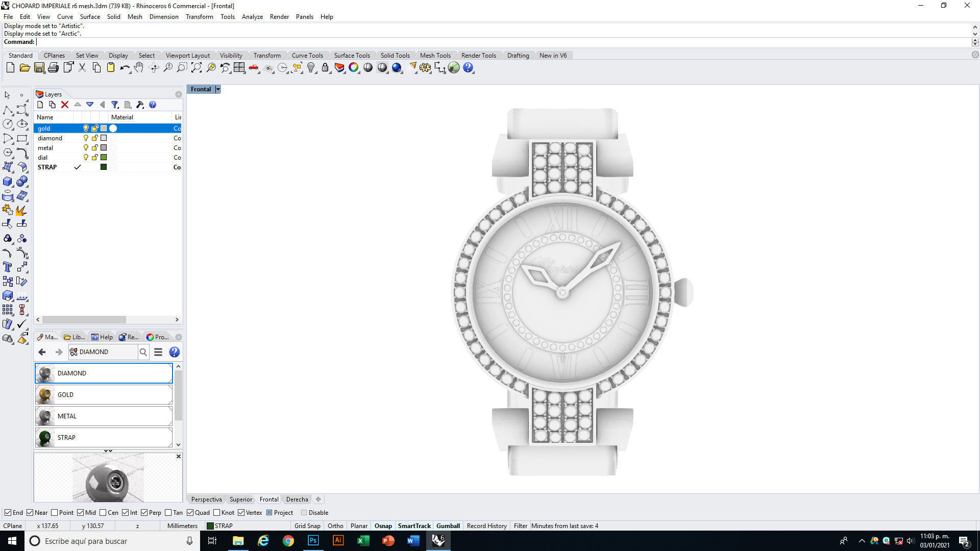Click search magnifier in Materials panel

[143, 352]
